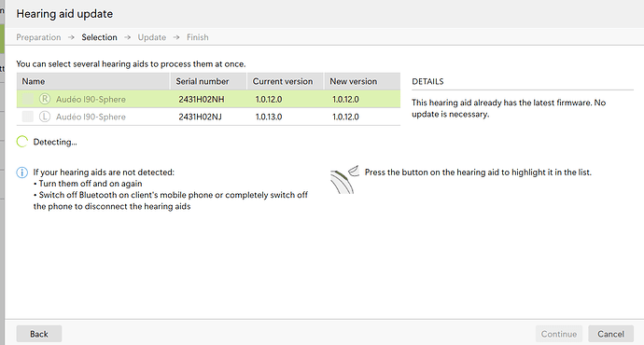Click the green Detecting spinner icon

point(22,142)
